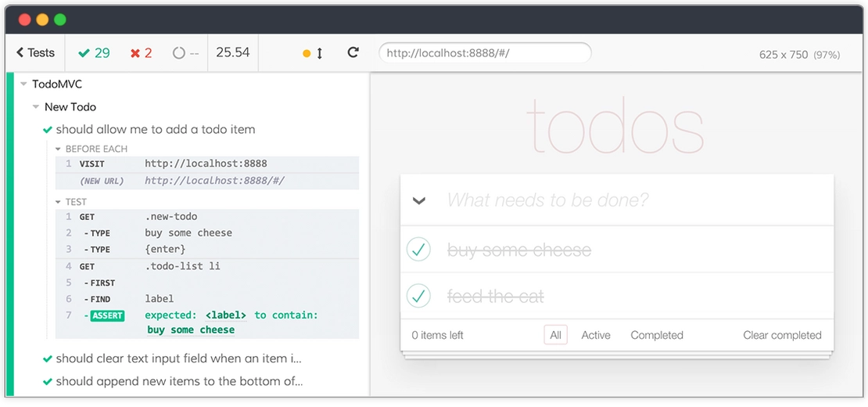Click the orange status dot in toolbar

point(307,53)
